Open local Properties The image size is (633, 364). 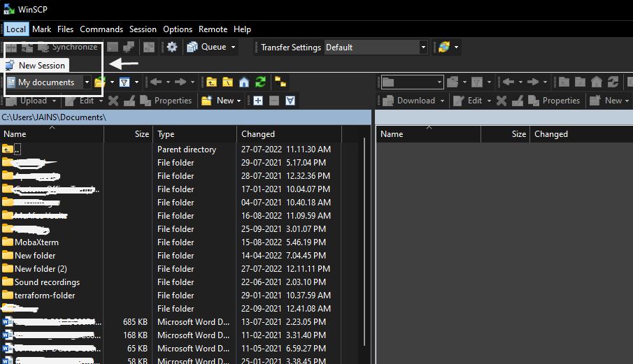[166, 101]
